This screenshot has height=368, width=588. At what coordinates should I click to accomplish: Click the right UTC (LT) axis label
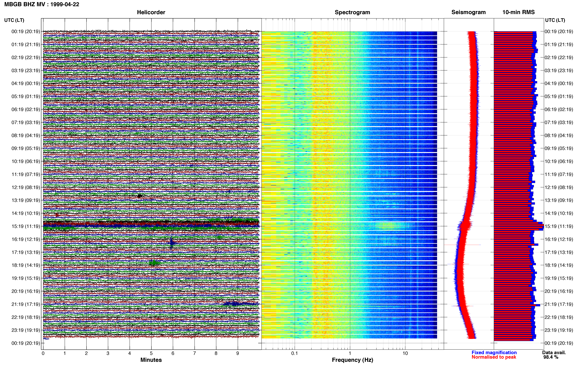[x=555, y=20]
